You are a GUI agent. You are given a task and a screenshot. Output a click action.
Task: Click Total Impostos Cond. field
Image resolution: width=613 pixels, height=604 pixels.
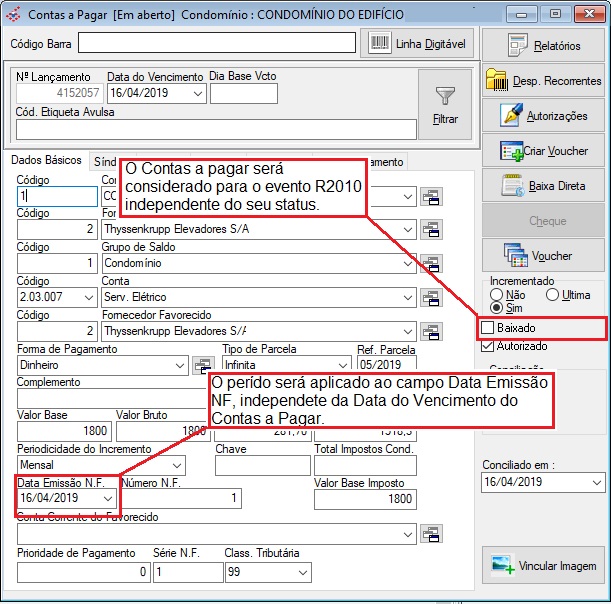tap(366, 466)
